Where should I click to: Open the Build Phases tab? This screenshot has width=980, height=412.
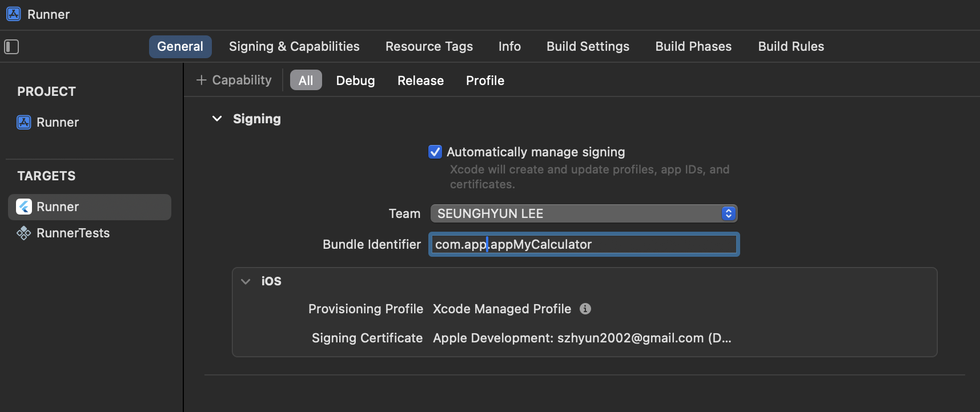(x=693, y=47)
